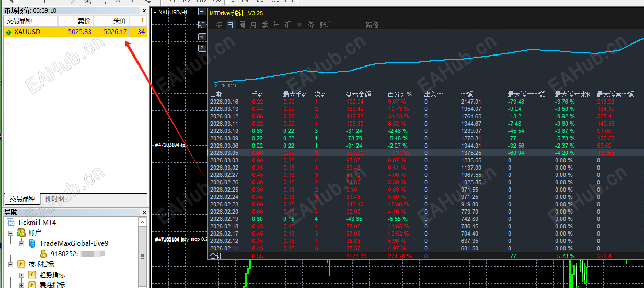Click the XAUUSD green arrow symbol icon
Image resolution: width=644 pixels, height=288 pixels.
(x=8, y=32)
